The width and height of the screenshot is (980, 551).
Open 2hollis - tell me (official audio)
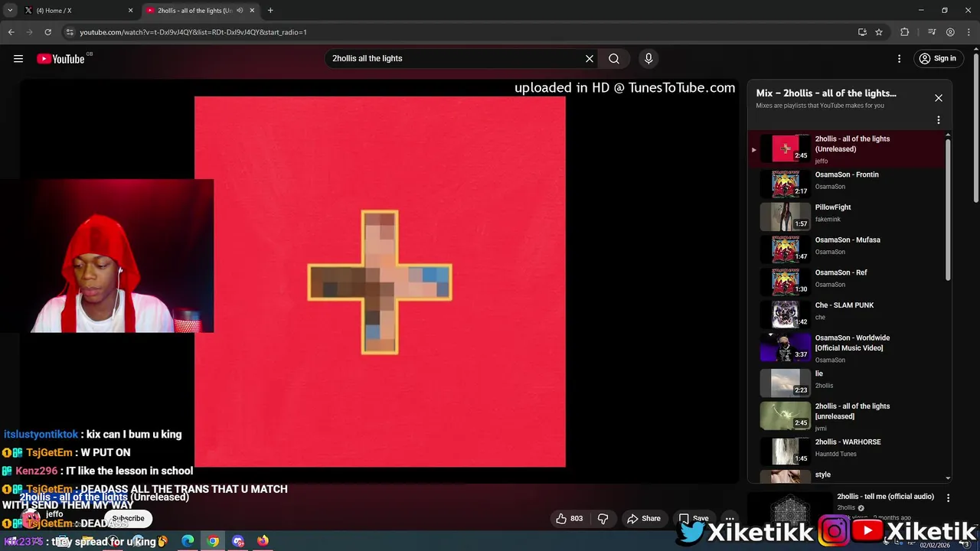[885, 497]
